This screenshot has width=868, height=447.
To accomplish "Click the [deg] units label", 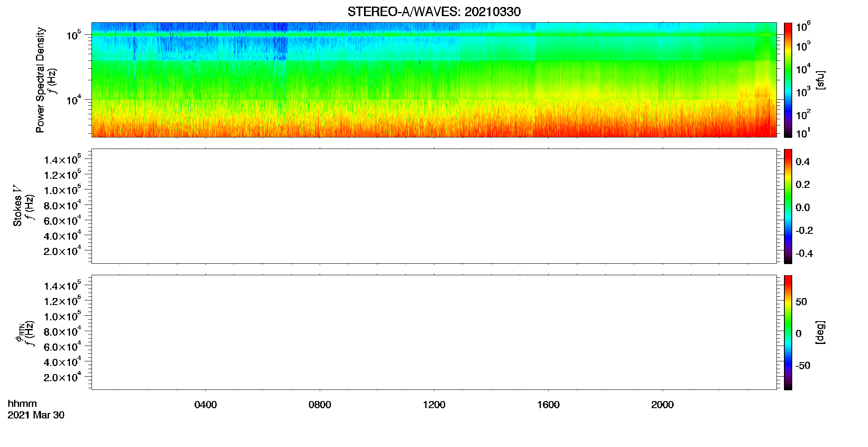I will point(820,332).
